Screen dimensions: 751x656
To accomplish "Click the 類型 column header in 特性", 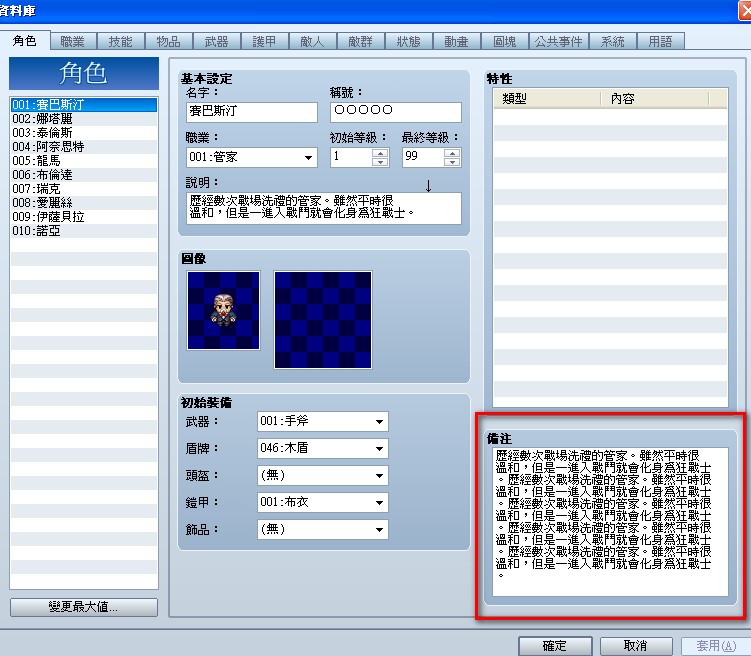I will 546,99.
